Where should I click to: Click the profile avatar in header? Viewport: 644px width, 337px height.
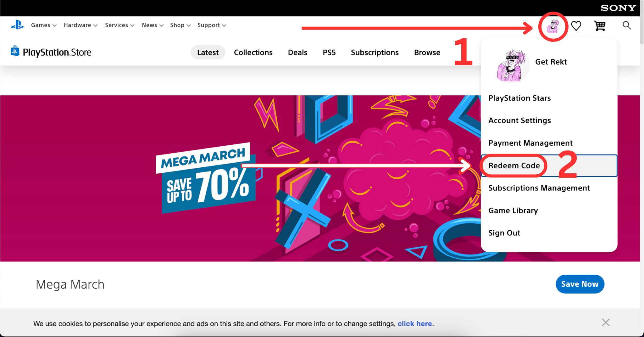click(x=553, y=26)
